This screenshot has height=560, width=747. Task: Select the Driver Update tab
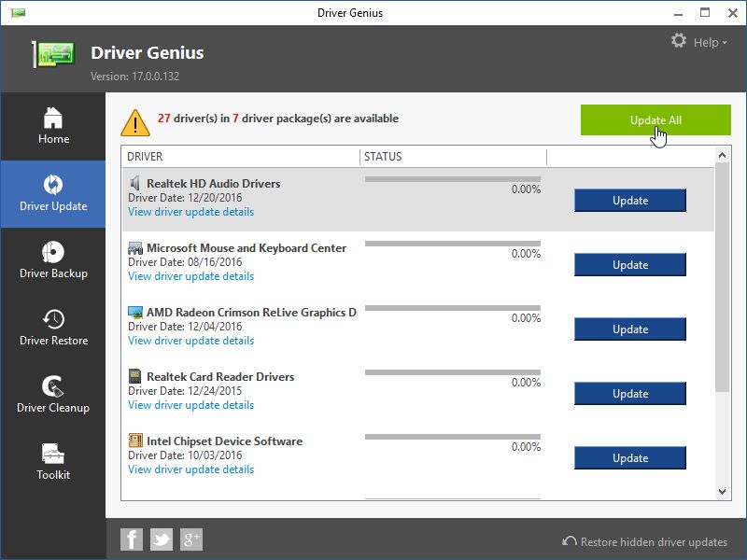(53, 193)
